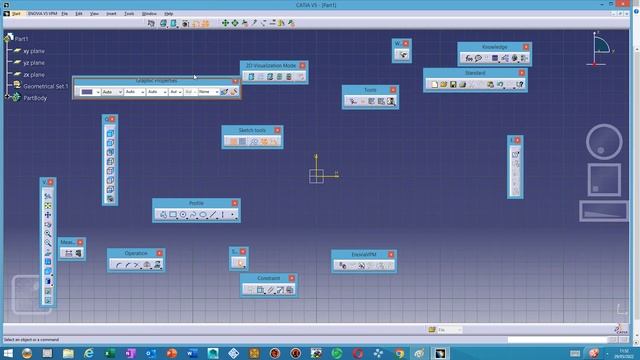Click the Sketch icon on right vertical toolbar
The width and height of the screenshot is (640, 360).
point(516,154)
